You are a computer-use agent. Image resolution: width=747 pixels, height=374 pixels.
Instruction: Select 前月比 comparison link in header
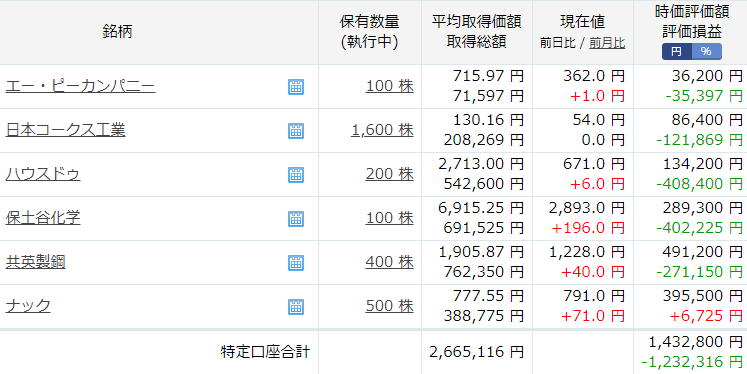(607, 43)
